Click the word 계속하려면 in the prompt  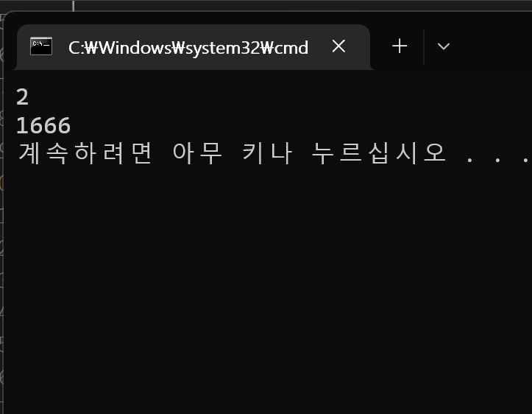click(85, 153)
